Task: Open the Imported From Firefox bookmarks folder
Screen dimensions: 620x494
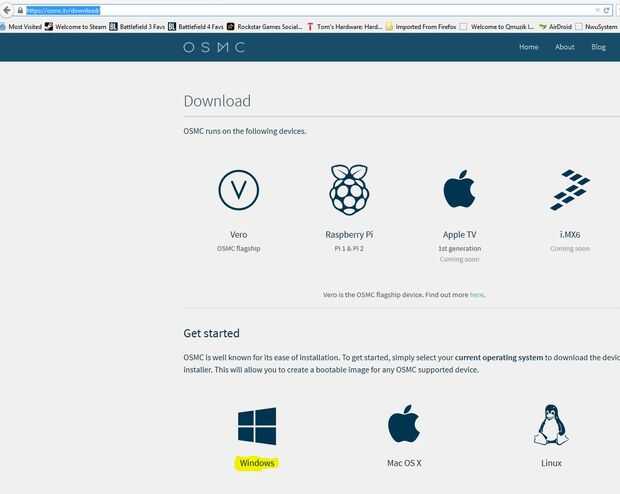Action: pyautogui.click(x=421, y=27)
